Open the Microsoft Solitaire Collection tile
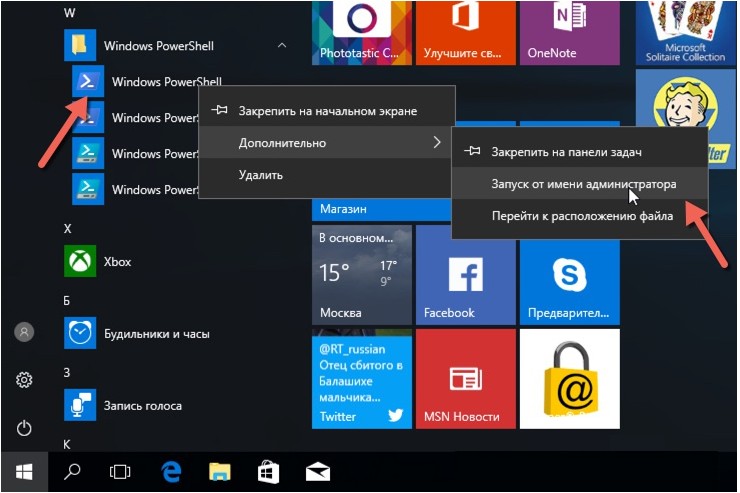 click(685, 33)
